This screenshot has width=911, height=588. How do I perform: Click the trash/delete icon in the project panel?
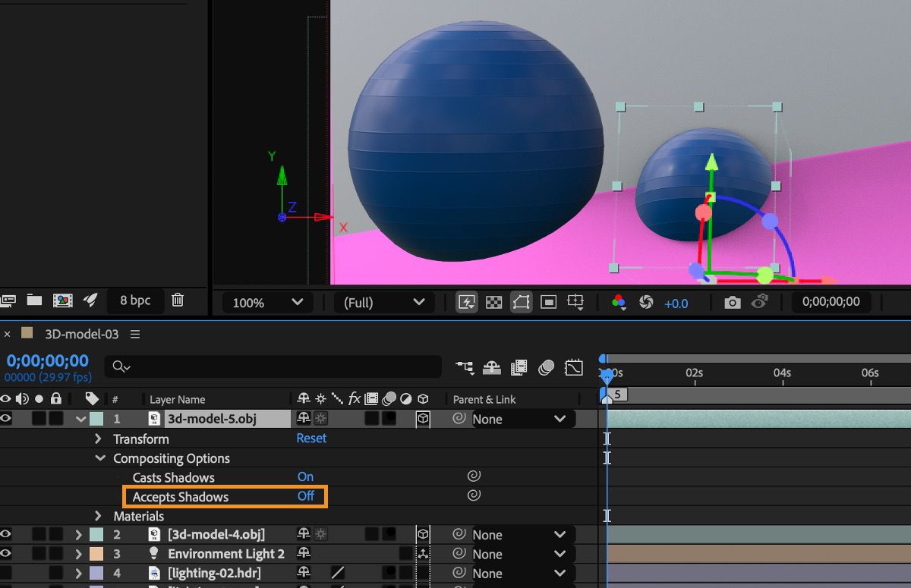pyautogui.click(x=178, y=300)
